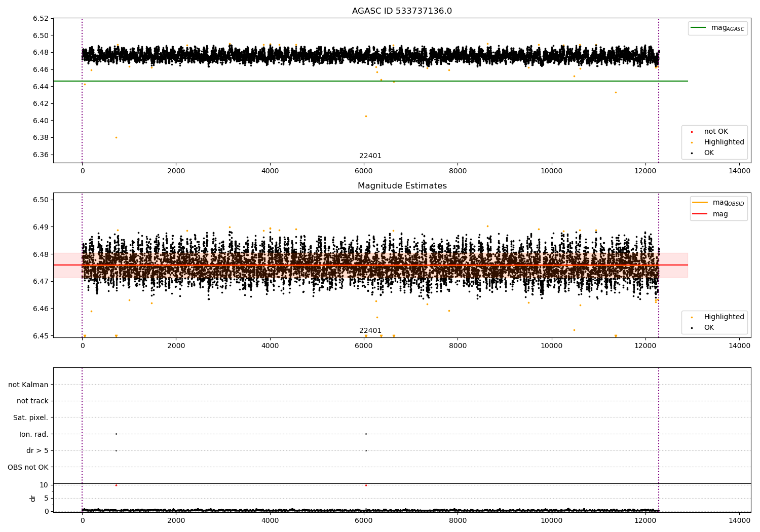Click the 6.47 y-tick in Magnitude Estimates plot
760x532 pixels.
tap(41, 281)
